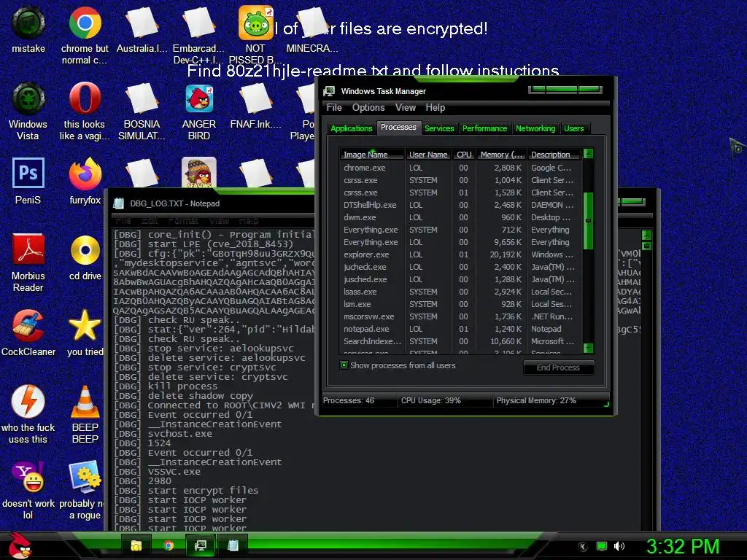Click Notepad's vertical scroll up arrow
Screen dimensions: 747x560
point(646,236)
